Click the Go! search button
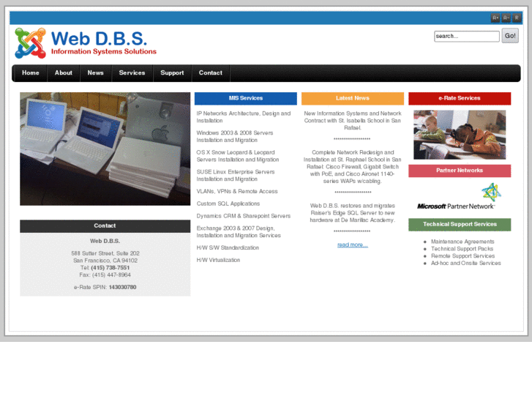 [510, 36]
